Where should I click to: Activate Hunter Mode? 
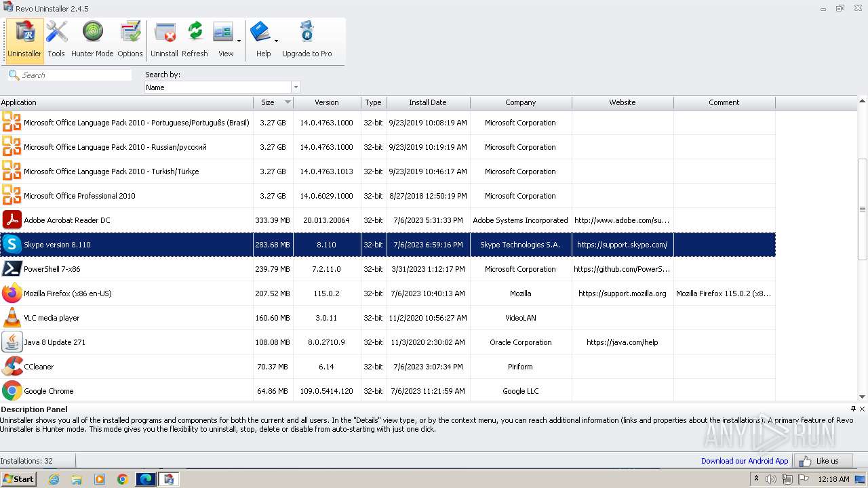[92, 40]
